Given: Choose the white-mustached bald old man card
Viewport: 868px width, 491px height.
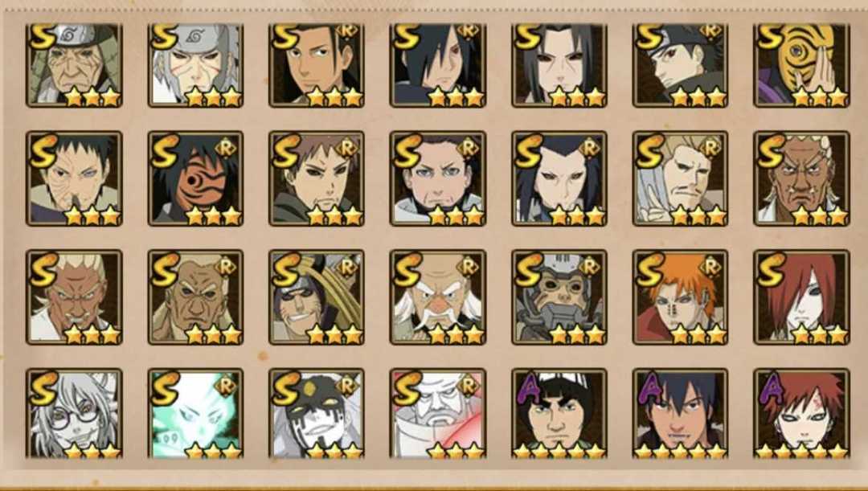Looking at the screenshot, I should pyautogui.click(x=438, y=297).
